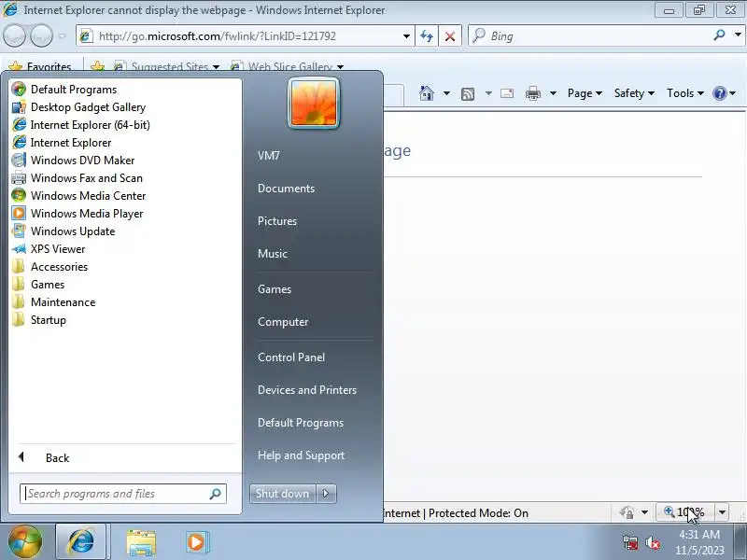747x560 pixels.
Task: Click the zoom level button
Action: click(x=685, y=512)
